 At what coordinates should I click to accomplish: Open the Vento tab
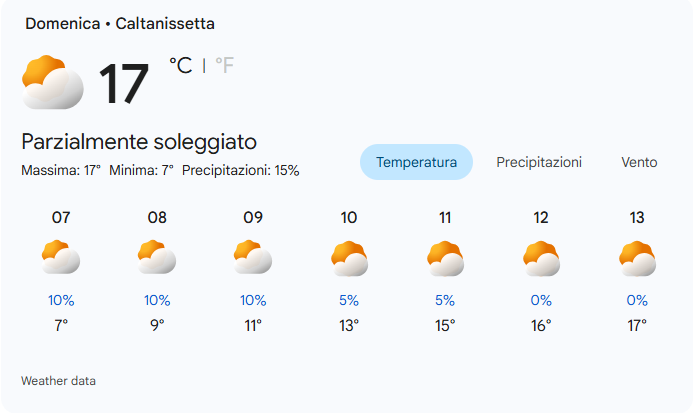point(639,162)
